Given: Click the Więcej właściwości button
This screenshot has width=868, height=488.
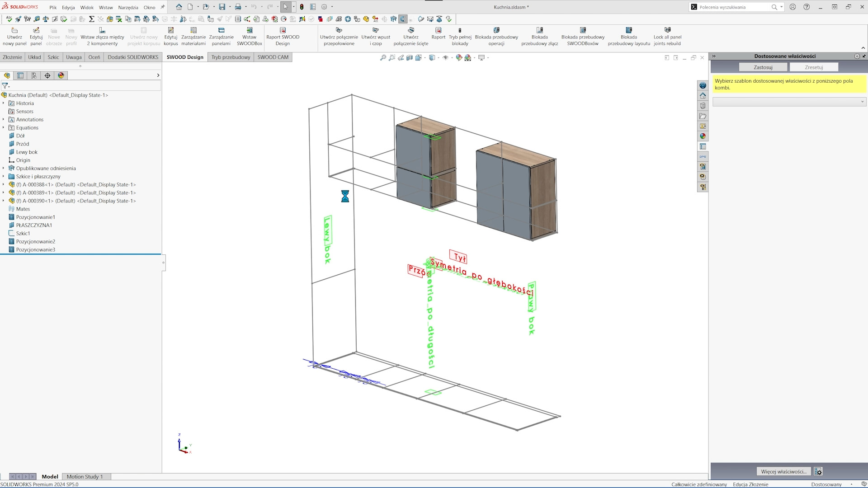Looking at the screenshot, I should tap(783, 471).
